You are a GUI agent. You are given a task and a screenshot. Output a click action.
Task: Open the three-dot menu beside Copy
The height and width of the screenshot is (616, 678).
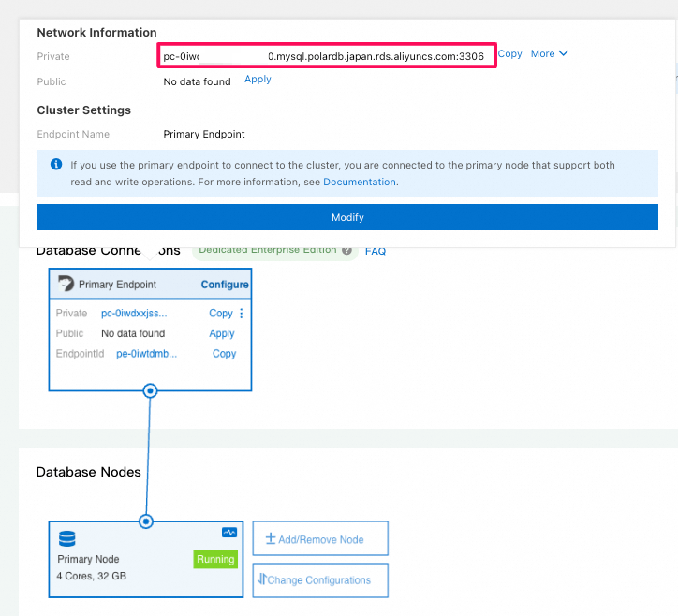(x=242, y=314)
